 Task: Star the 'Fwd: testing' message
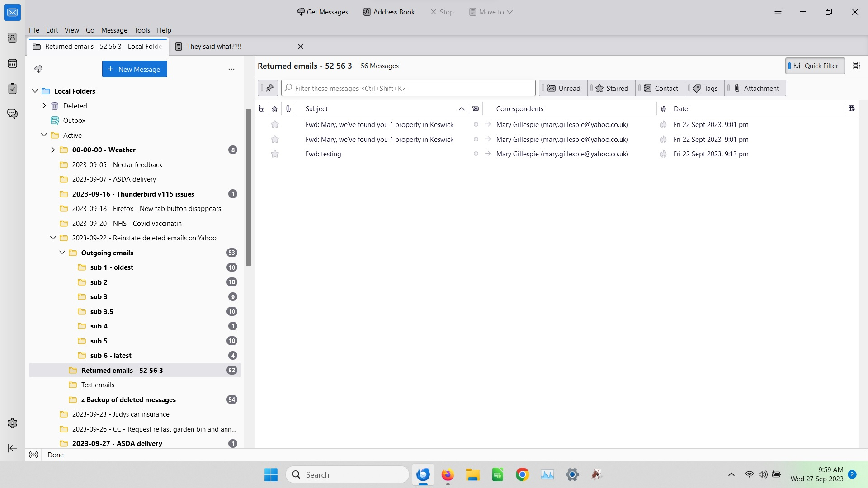[x=274, y=154]
